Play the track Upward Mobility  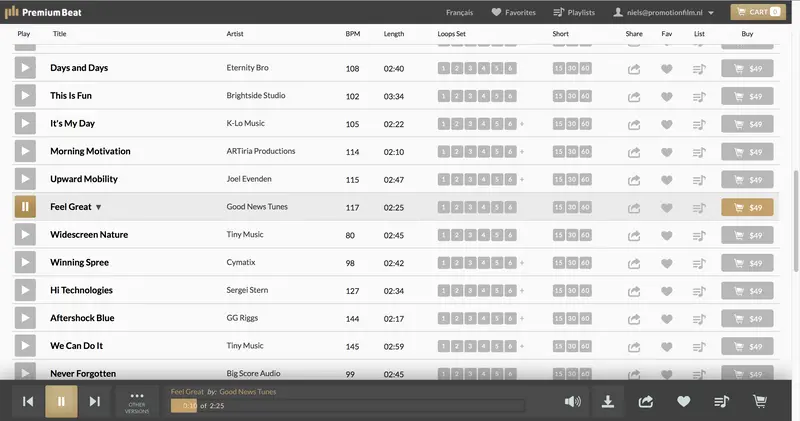click(25, 179)
